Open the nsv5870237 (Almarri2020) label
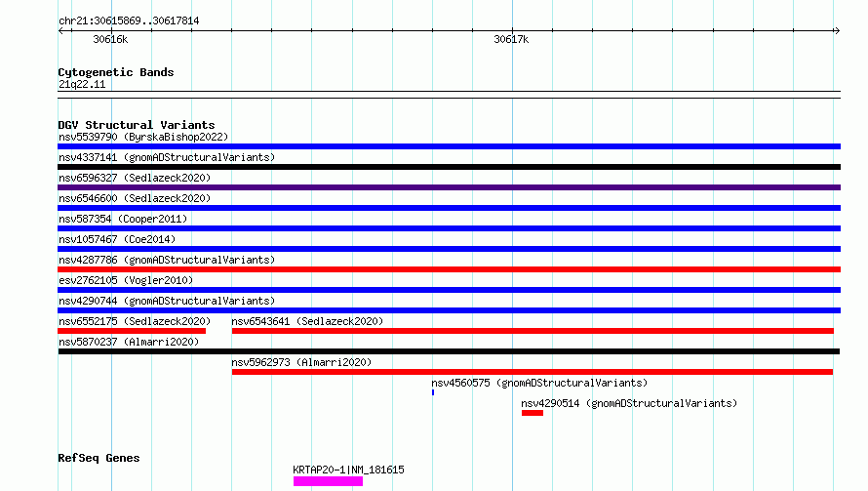The width and height of the screenshot is (868, 491). pos(129,342)
